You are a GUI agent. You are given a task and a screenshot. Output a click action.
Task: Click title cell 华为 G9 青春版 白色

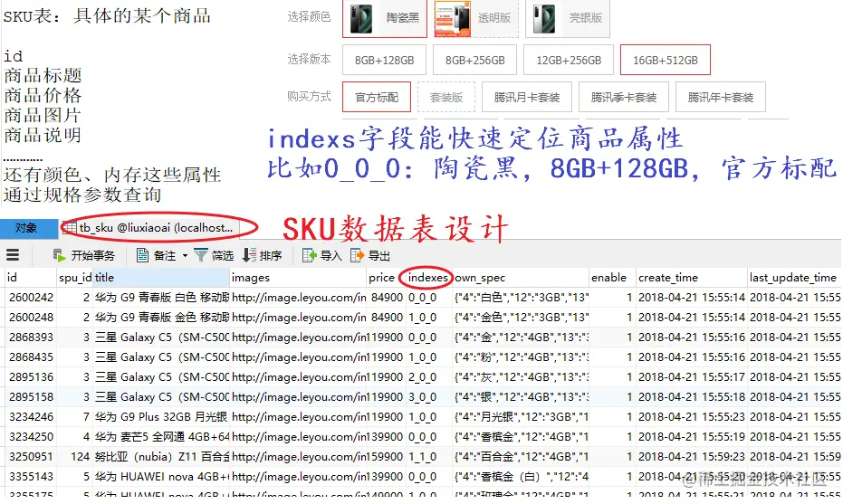pos(161,298)
